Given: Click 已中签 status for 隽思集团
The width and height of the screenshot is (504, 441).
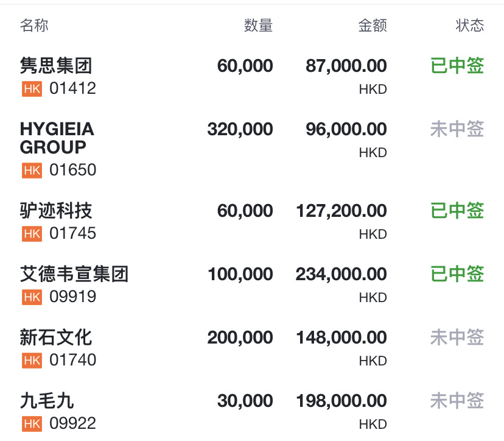Looking at the screenshot, I should pyautogui.click(x=457, y=65).
